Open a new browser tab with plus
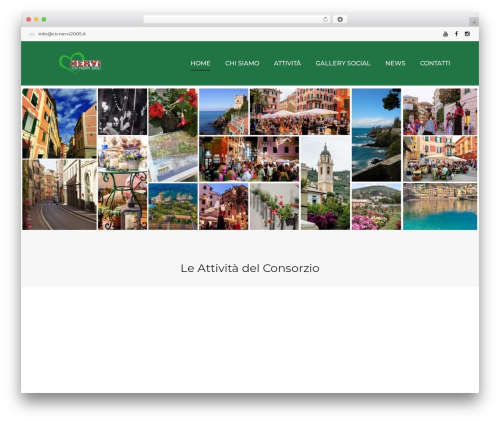 click(474, 22)
